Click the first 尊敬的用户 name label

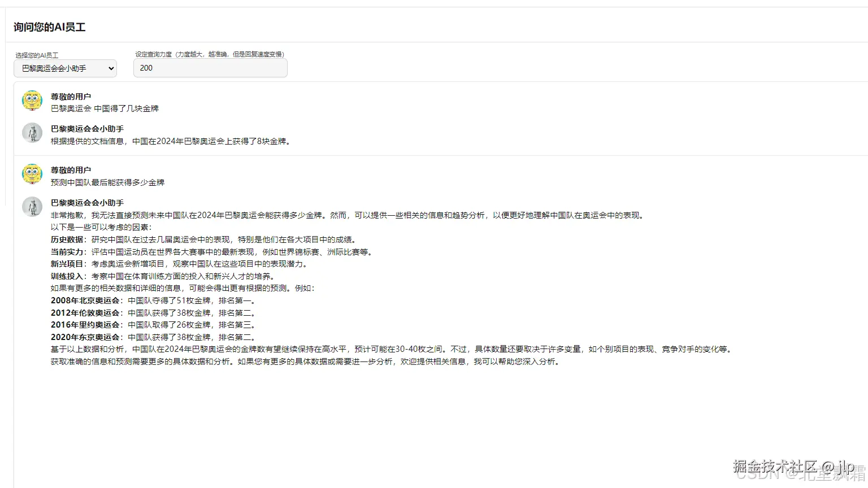[x=71, y=97]
